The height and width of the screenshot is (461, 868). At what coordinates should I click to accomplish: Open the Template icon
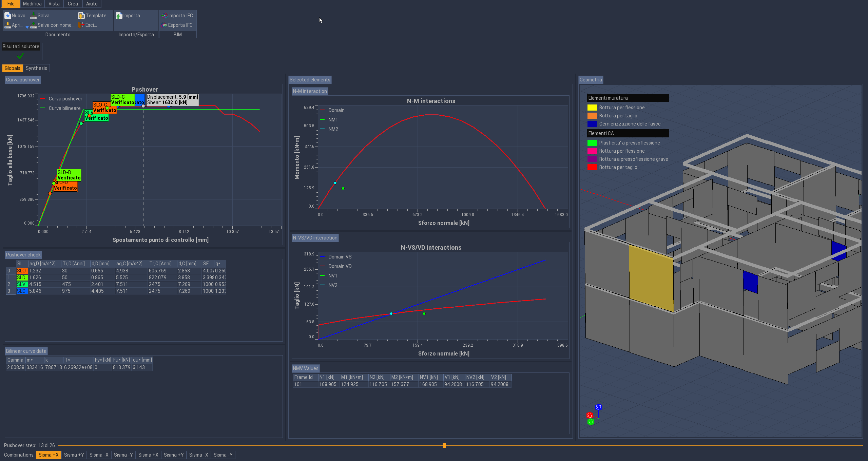pyautogui.click(x=81, y=16)
